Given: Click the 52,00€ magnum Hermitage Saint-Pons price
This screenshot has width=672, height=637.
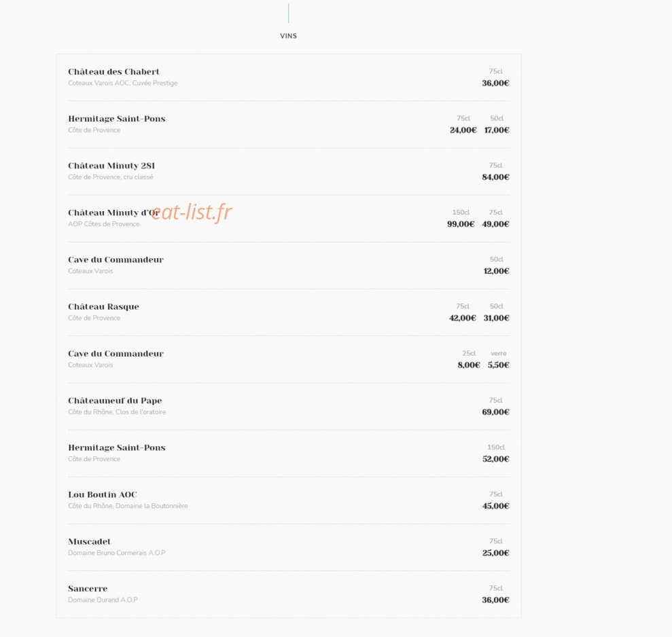Looking at the screenshot, I should tap(496, 459).
